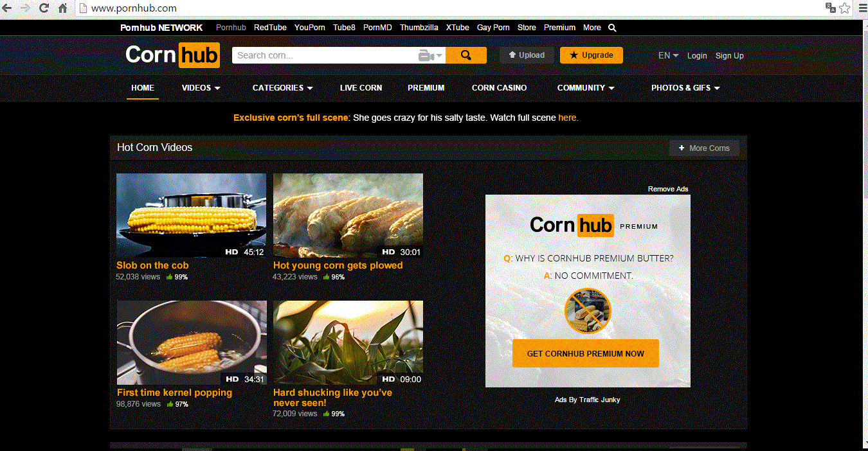This screenshot has width=868, height=451.
Task: Click the Cornhub Premium logo in the ad
Action: [593, 225]
